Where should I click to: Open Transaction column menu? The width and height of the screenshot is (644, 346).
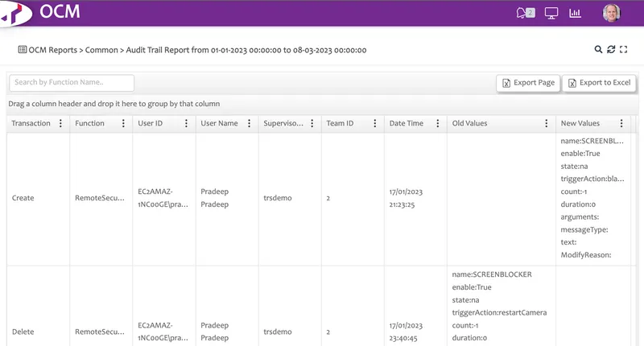60,124
